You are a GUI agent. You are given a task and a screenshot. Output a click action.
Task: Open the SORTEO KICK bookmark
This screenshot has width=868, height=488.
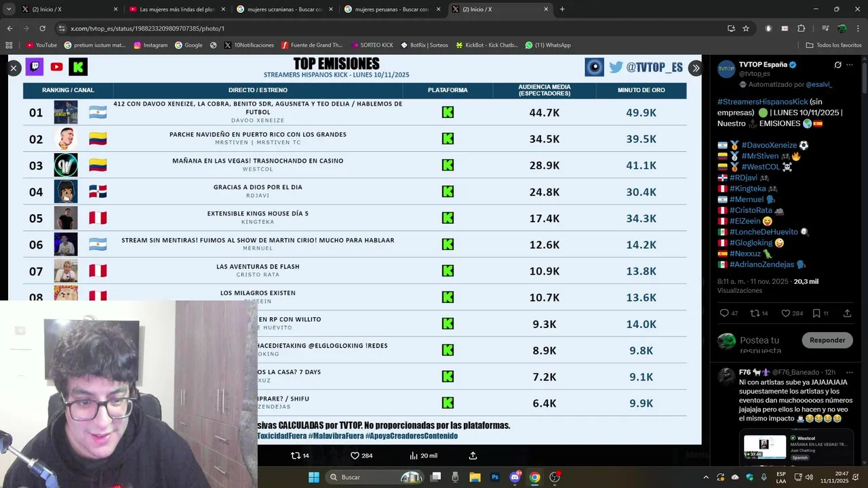(372, 45)
